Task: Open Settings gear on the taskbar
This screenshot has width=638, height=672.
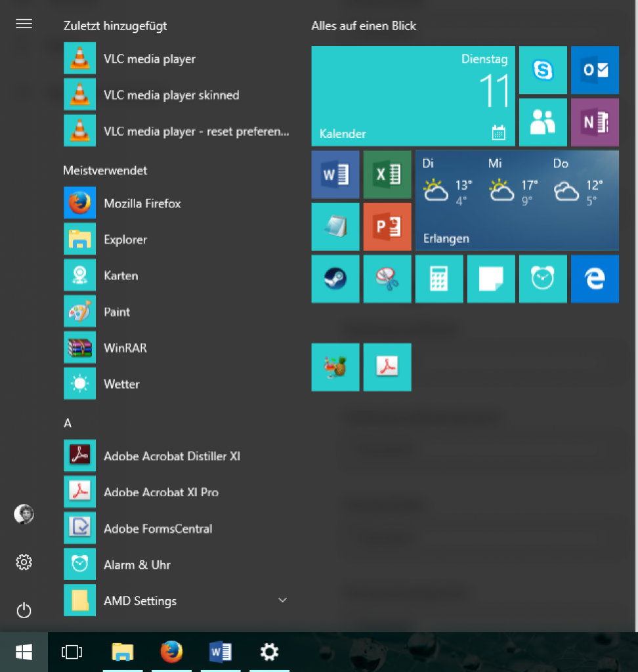Action: [x=269, y=652]
